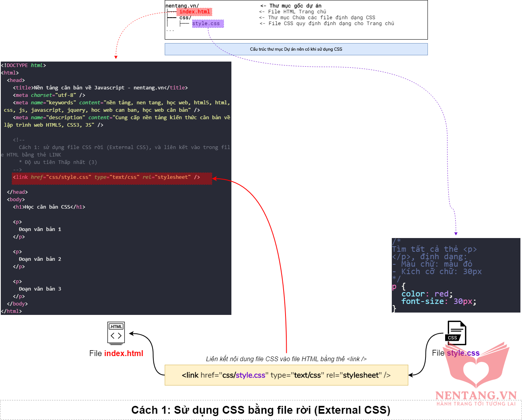
Task: Click the h1 heading line in the HTML code
Action: (x=49, y=207)
